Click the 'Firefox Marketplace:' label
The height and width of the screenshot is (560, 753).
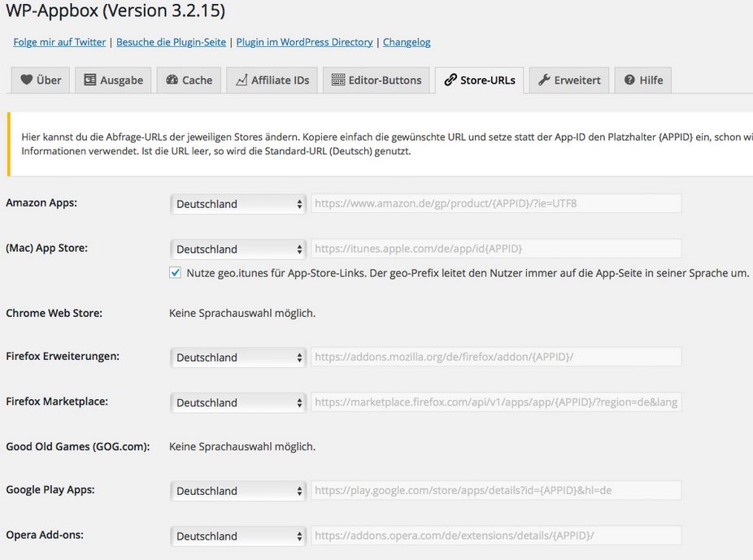[57, 402]
